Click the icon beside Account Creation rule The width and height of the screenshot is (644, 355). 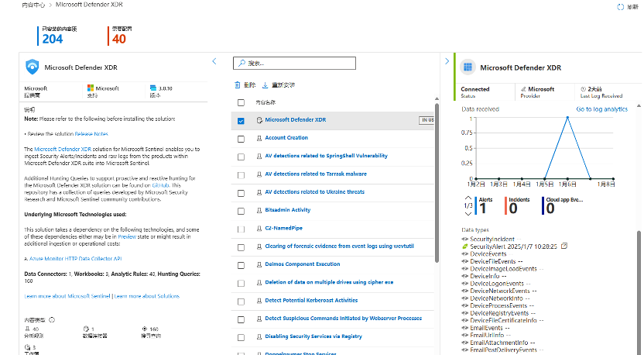point(259,138)
